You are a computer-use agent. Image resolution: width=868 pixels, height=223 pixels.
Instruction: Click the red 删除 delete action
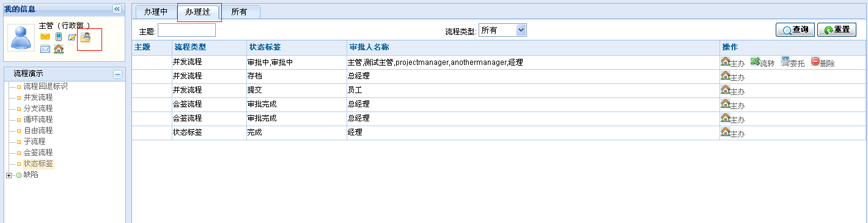click(822, 62)
